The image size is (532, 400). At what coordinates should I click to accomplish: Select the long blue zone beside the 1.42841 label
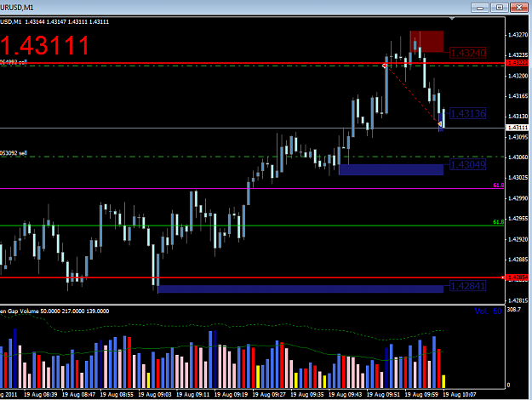point(300,289)
